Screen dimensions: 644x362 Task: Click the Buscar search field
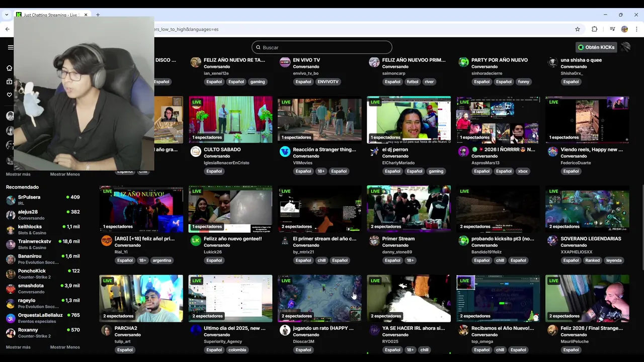pos(322,47)
